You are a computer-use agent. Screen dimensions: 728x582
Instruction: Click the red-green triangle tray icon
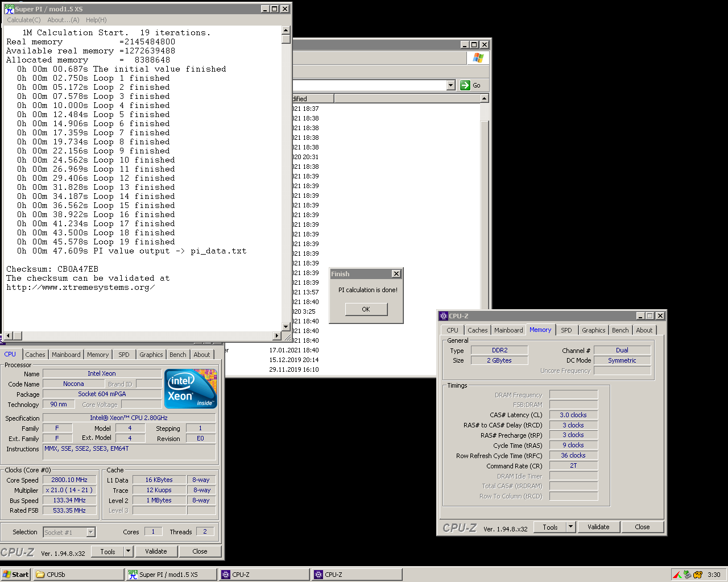click(677, 575)
